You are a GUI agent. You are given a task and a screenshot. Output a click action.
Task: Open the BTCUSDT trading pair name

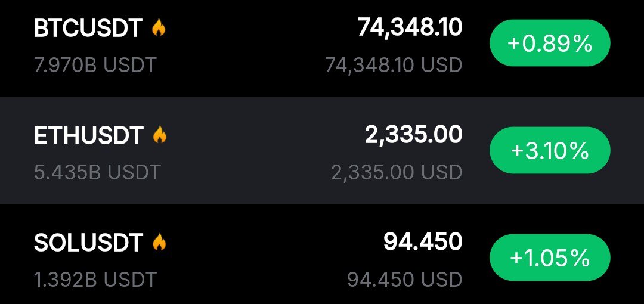point(88,29)
